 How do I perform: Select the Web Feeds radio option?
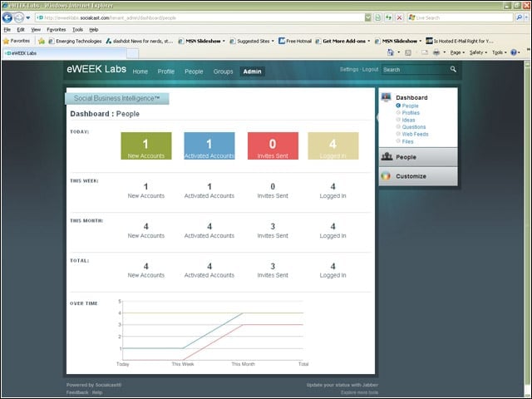point(398,134)
